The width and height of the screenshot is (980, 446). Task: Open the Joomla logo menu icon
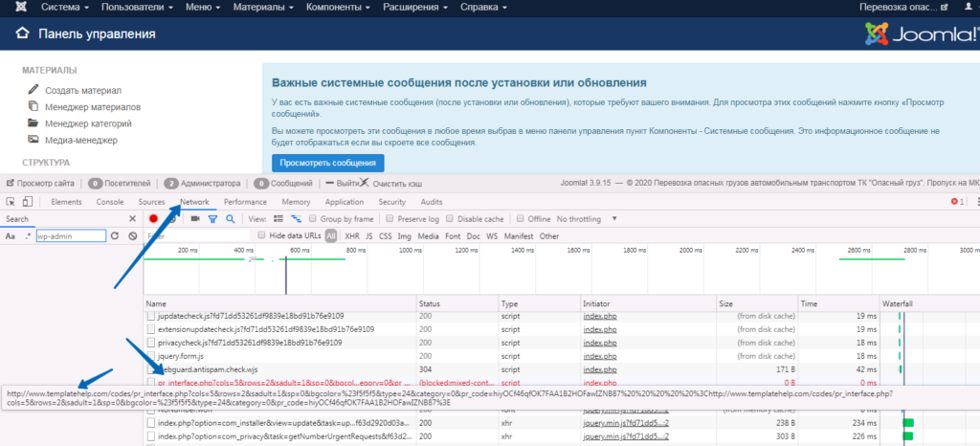[23, 8]
